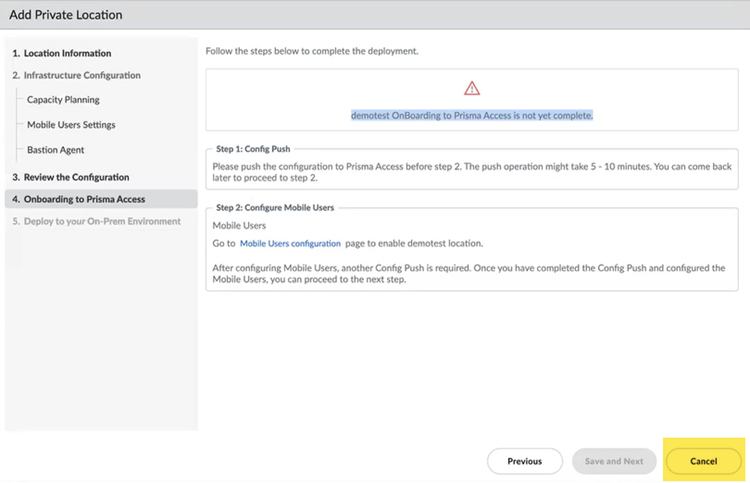
Task: Select the Bastion Agent sub-step
Action: coord(56,150)
